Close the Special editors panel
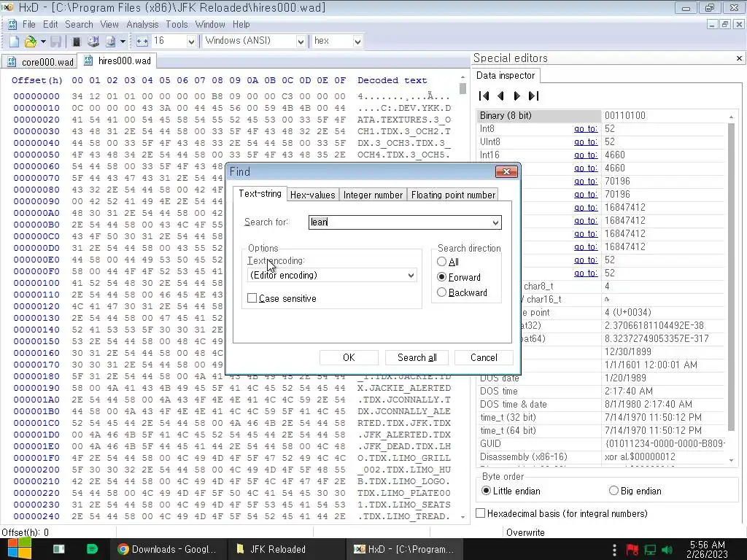Image resolution: width=747 pixels, height=560 pixels. pos(739,58)
